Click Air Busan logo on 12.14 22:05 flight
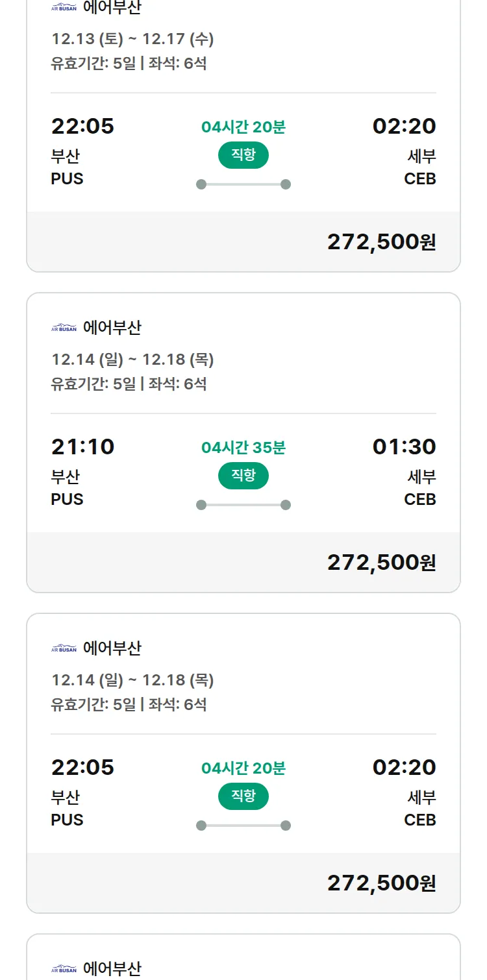This screenshot has width=487, height=980. point(64,649)
